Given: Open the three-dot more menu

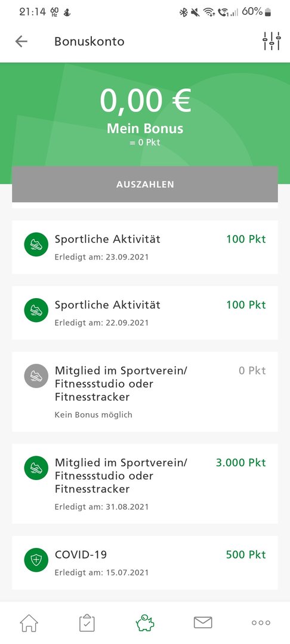Looking at the screenshot, I should pyautogui.click(x=261, y=623).
